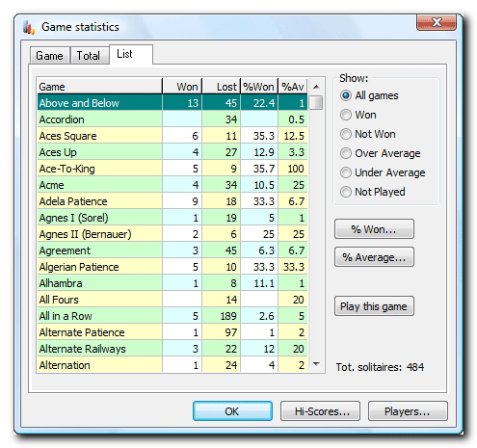Click the 189 lost count cell
477x448 pixels.
[222, 316]
